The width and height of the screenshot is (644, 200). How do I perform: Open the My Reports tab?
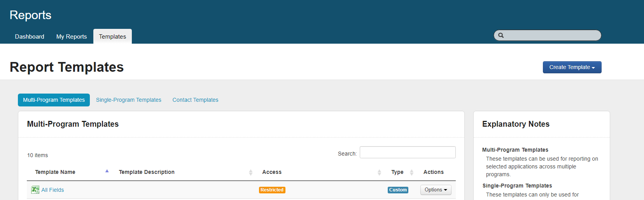[72, 37]
